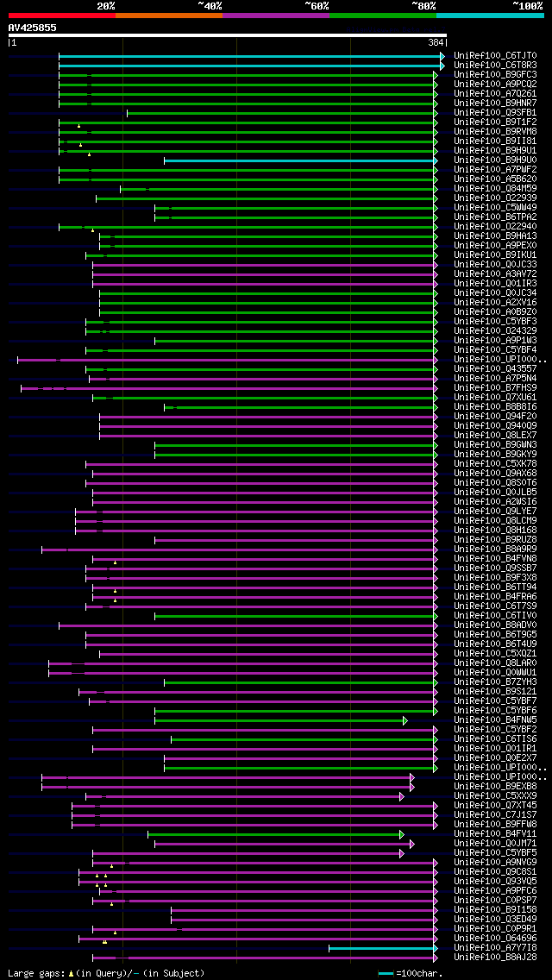Select the cyan alignment bar for B9H9U0
The height and width of the screenshot is (980, 552).
point(301,160)
